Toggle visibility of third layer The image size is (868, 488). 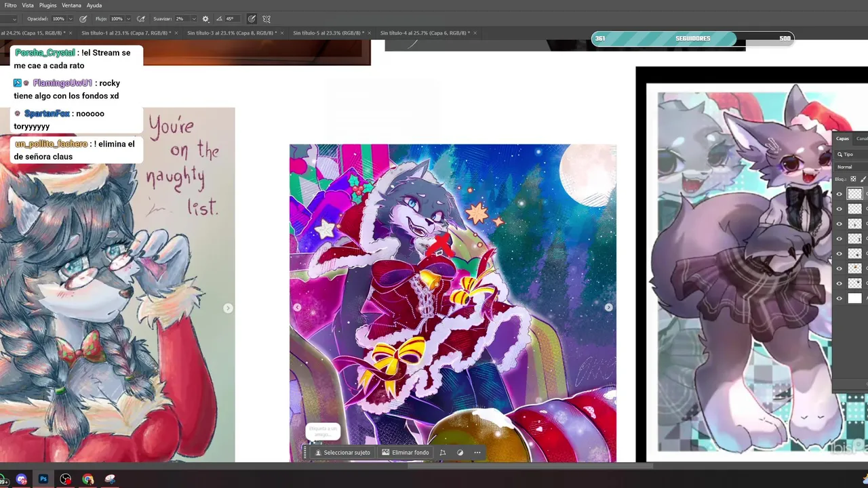tap(839, 224)
